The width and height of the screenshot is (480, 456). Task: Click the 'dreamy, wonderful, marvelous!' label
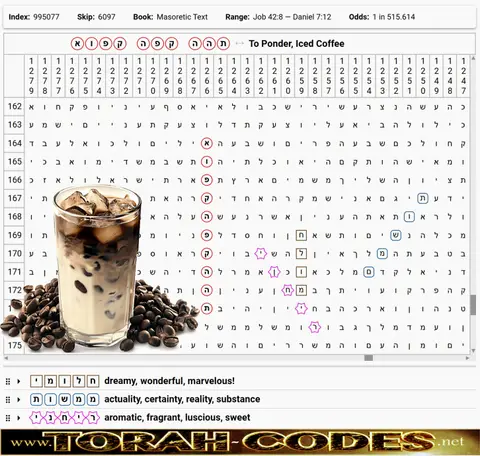[169, 381]
